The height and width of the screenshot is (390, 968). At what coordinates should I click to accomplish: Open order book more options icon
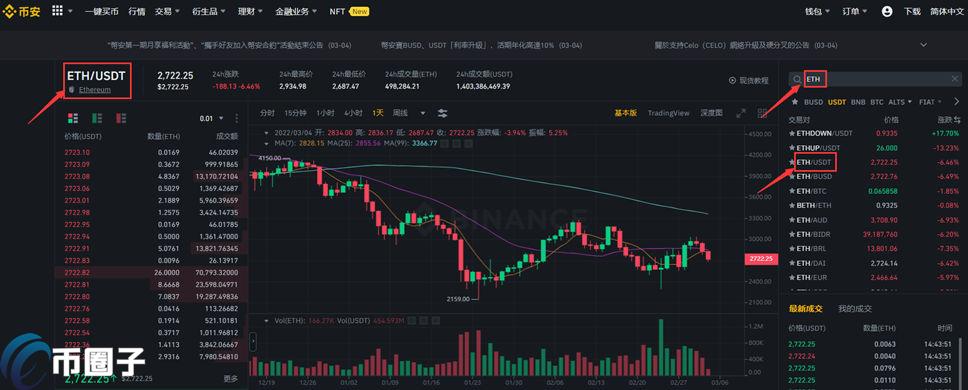[236, 118]
